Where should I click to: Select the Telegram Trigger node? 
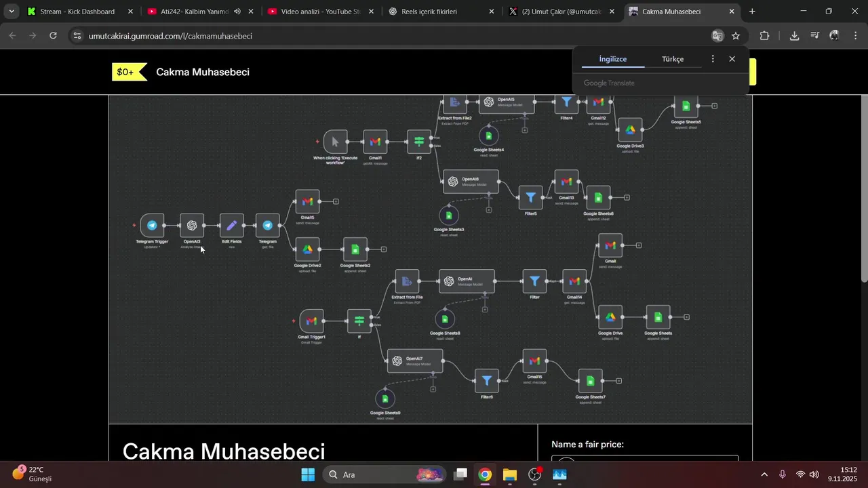(x=152, y=226)
